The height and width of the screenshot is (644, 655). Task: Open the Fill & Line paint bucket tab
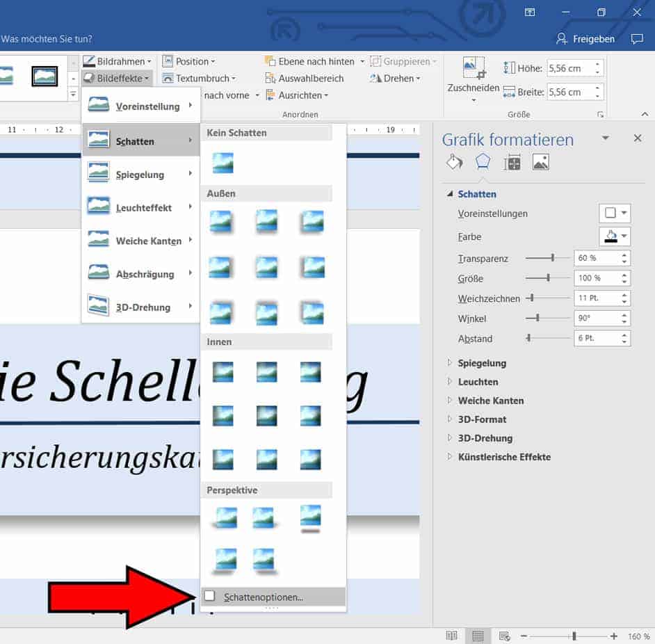[x=453, y=162]
